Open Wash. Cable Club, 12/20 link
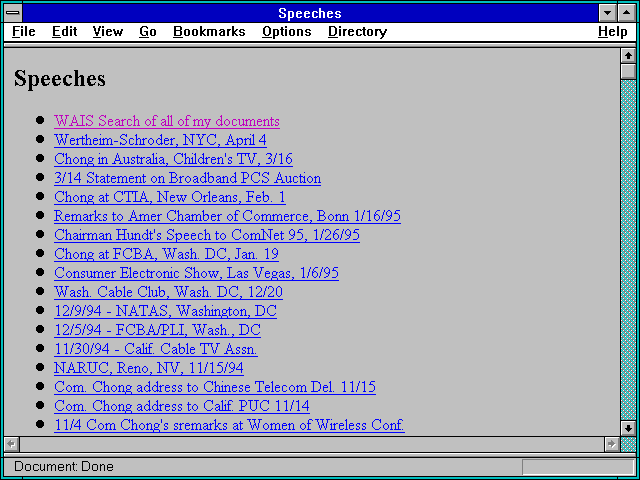The height and width of the screenshot is (480, 640). coord(168,292)
